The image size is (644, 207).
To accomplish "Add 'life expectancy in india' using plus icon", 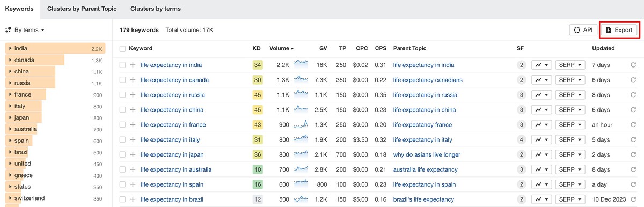I will [133, 65].
